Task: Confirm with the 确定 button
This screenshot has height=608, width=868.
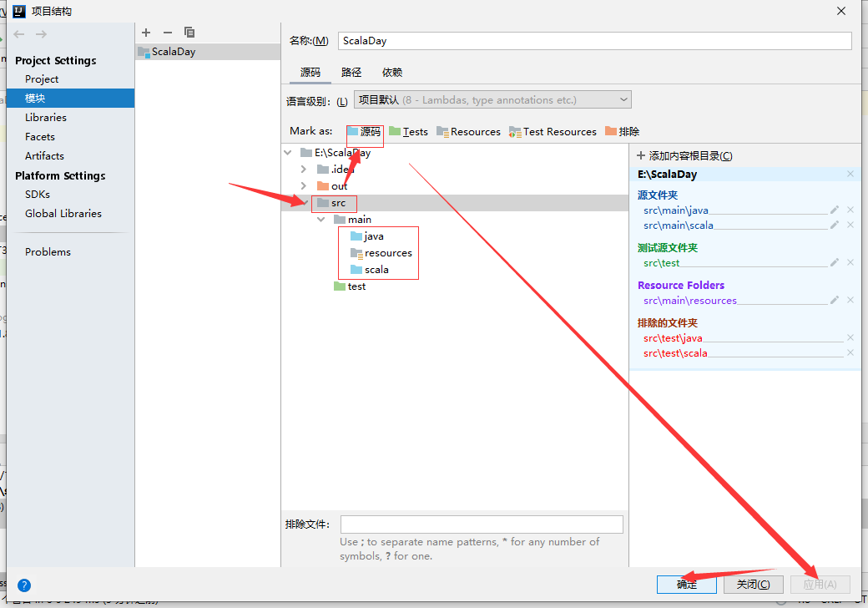Action: 686,585
